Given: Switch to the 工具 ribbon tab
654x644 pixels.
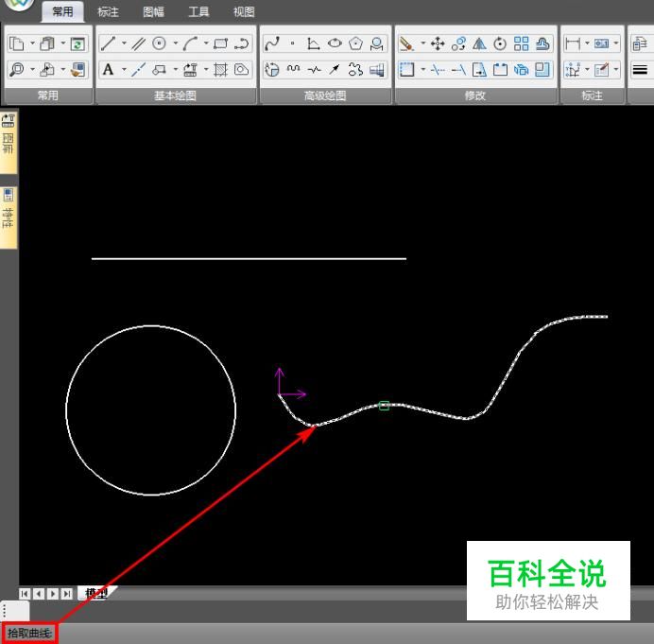Looking at the screenshot, I should [x=198, y=11].
